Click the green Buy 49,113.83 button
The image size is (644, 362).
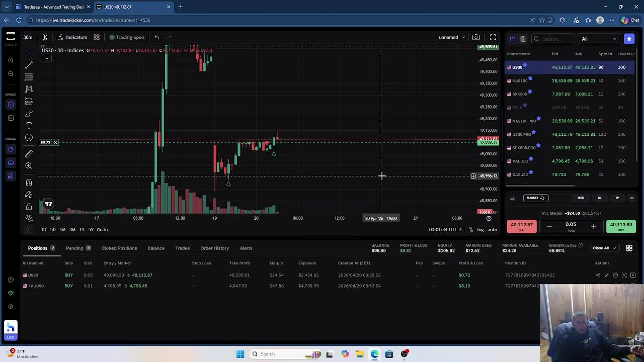coord(621,227)
